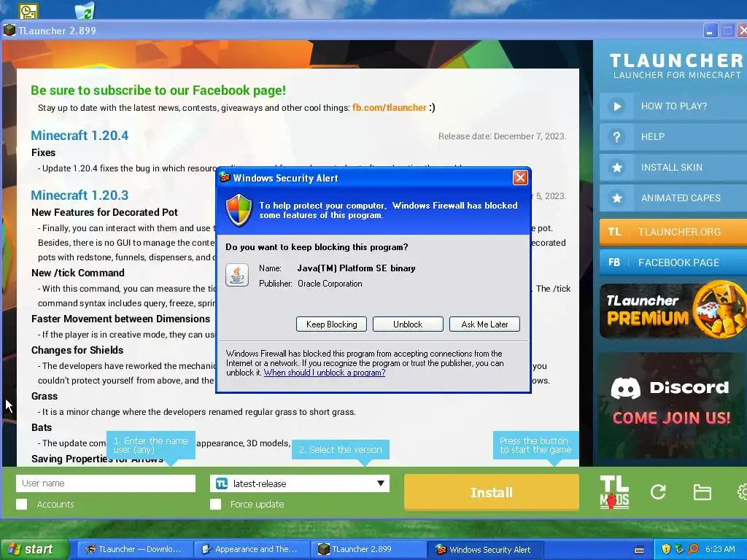Close the Windows Security Alert dialog
Screen dimensions: 747x560
coord(519,178)
